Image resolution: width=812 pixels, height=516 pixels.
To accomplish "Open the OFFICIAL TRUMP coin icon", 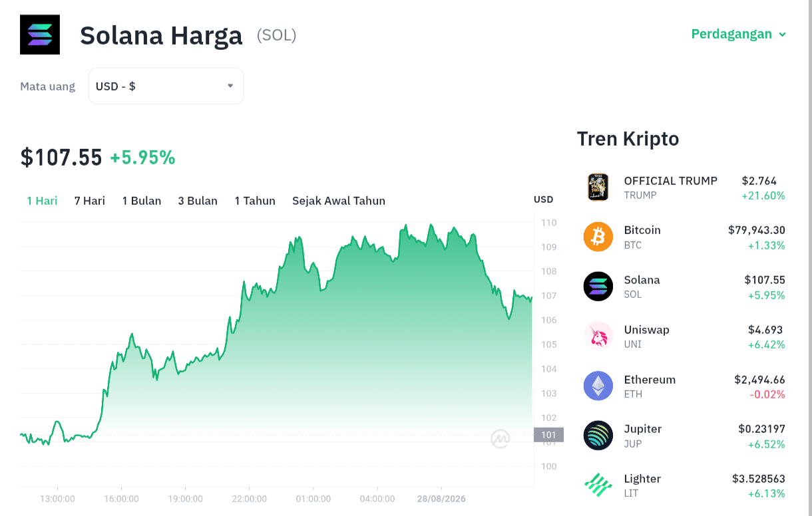I will tap(598, 187).
